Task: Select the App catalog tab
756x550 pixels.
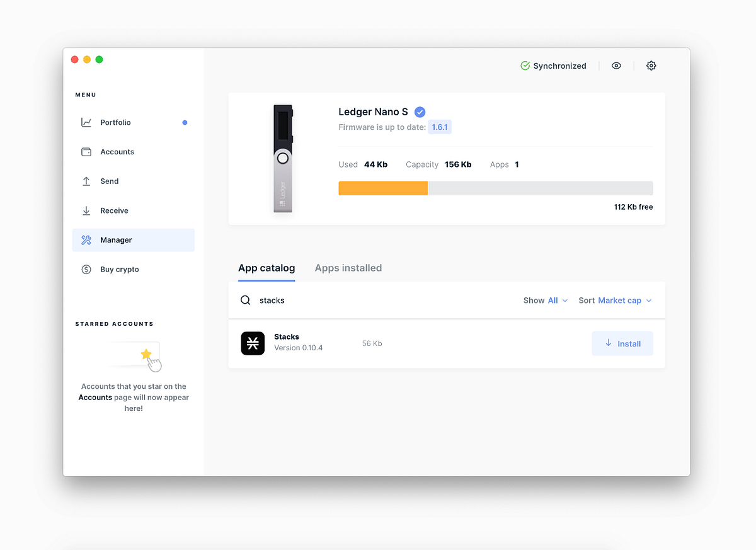Action: (266, 268)
